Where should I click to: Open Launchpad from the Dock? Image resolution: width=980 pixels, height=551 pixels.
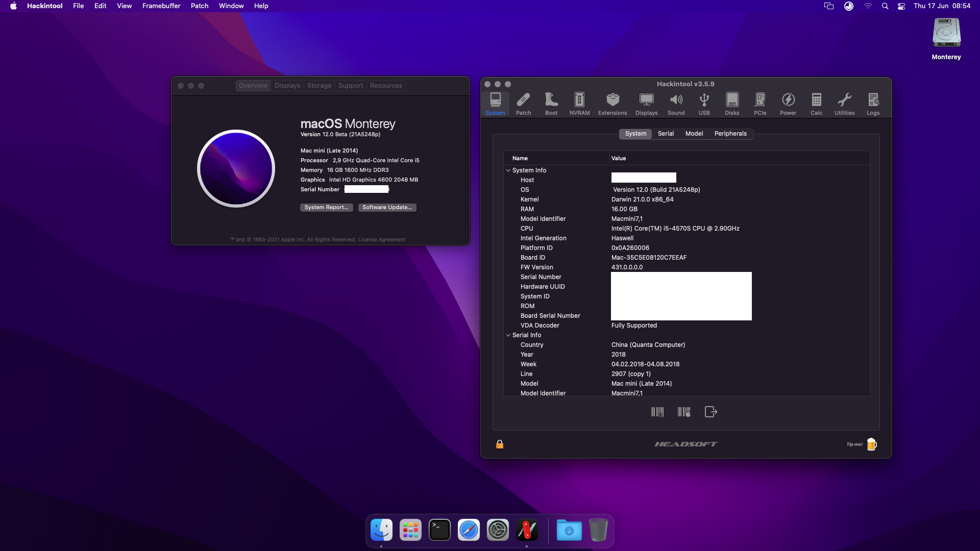pyautogui.click(x=410, y=530)
